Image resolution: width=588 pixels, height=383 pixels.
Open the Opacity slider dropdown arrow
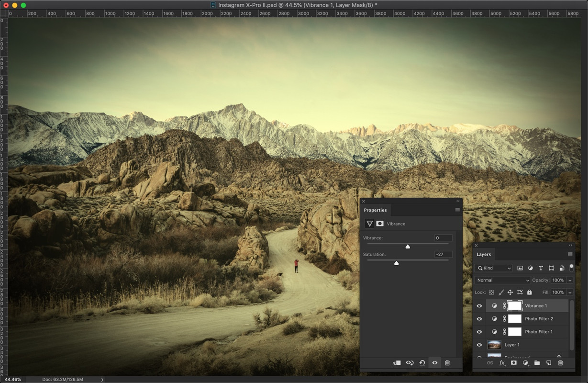(x=570, y=280)
